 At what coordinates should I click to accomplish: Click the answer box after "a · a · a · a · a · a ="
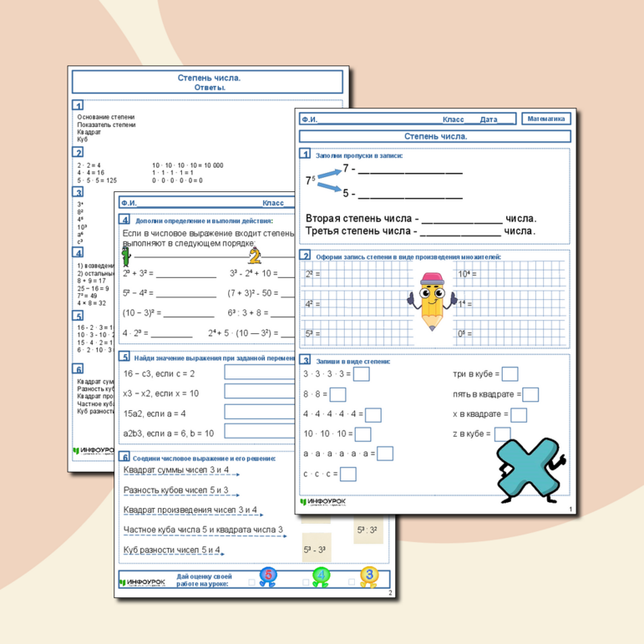[385, 454]
